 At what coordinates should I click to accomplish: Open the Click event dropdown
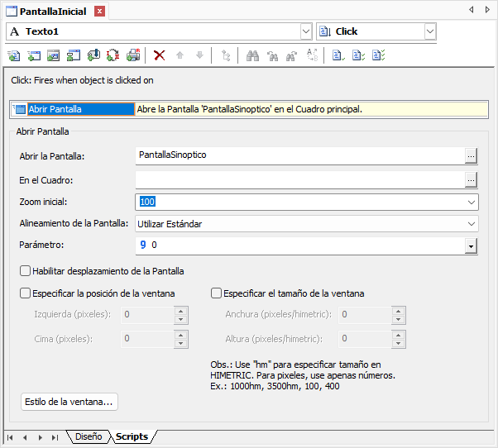429,31
